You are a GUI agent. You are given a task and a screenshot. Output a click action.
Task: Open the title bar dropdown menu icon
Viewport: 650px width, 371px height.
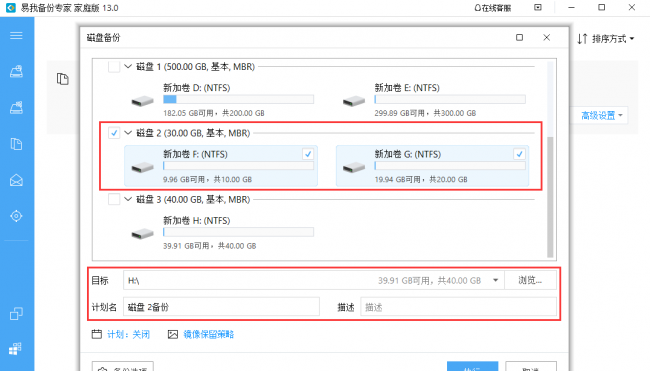(x=538, y=7)
